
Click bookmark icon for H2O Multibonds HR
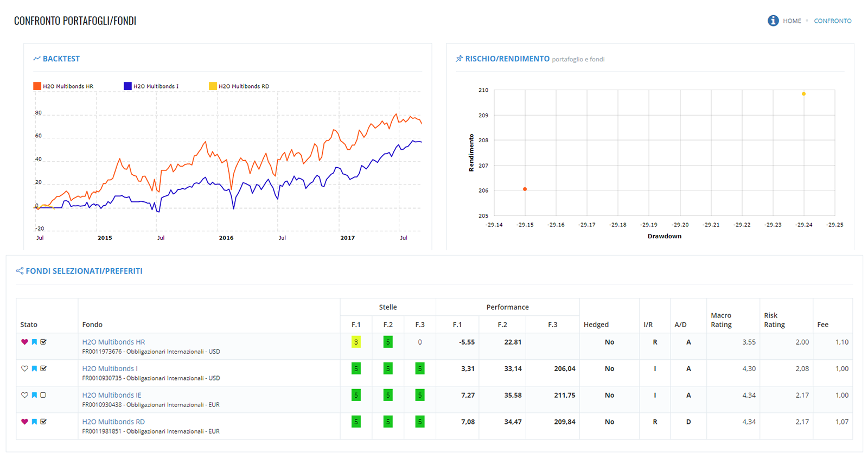point(34,342)
